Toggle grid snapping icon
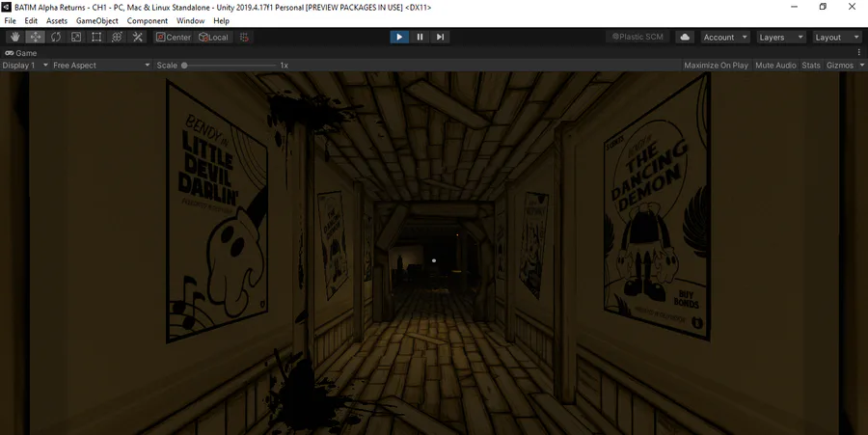 click(x=244, y=37)
